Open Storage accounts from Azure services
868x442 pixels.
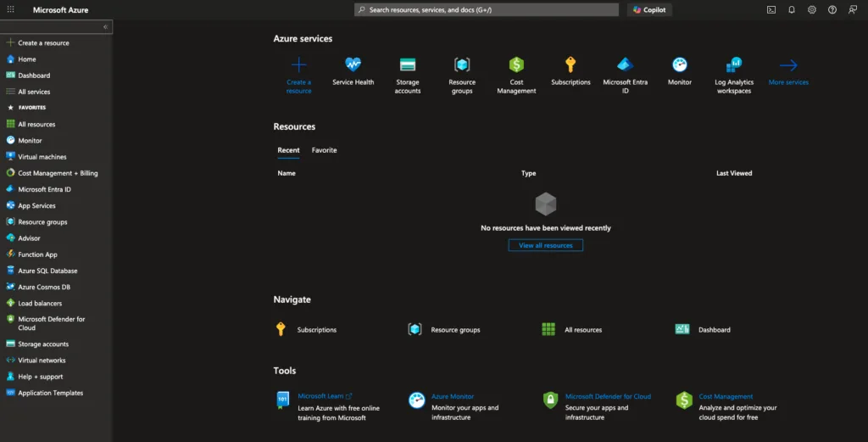click(408, 65)
